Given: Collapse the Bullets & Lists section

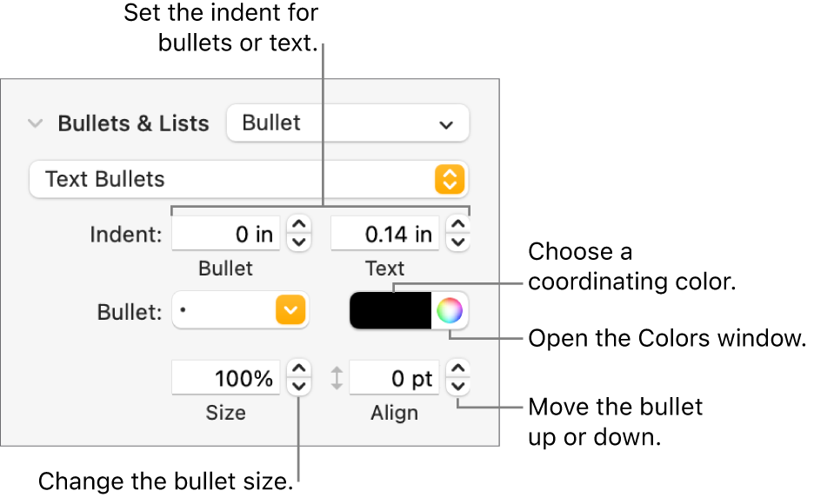Looking at the screenshot, I should click(35, 123).
